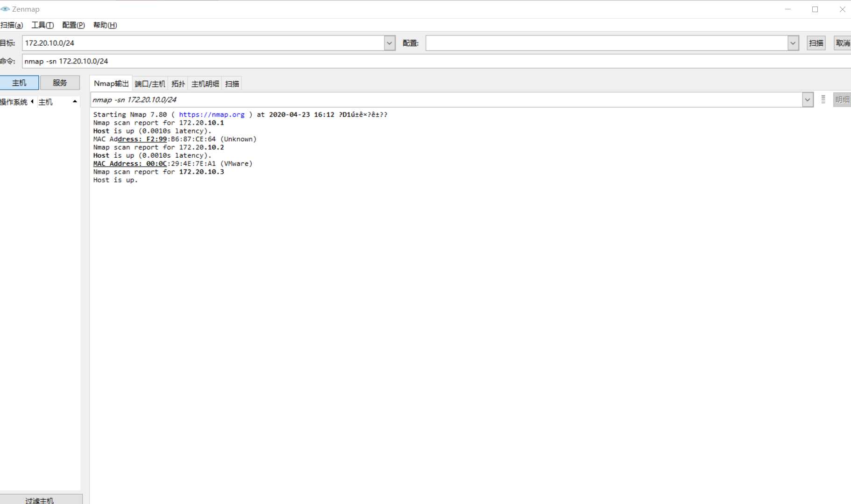The width and height of the screenshot is (851, 504).
Task: Switch to the Nmap输出 tab
Action: [x=111, y=84]
